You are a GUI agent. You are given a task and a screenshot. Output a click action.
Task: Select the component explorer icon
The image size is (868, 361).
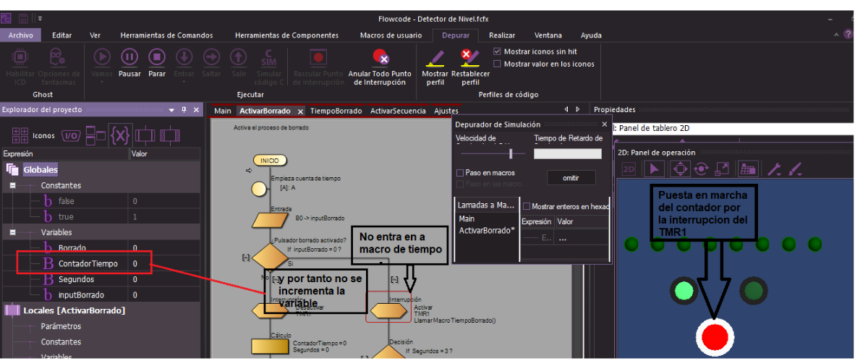(145, 135)
